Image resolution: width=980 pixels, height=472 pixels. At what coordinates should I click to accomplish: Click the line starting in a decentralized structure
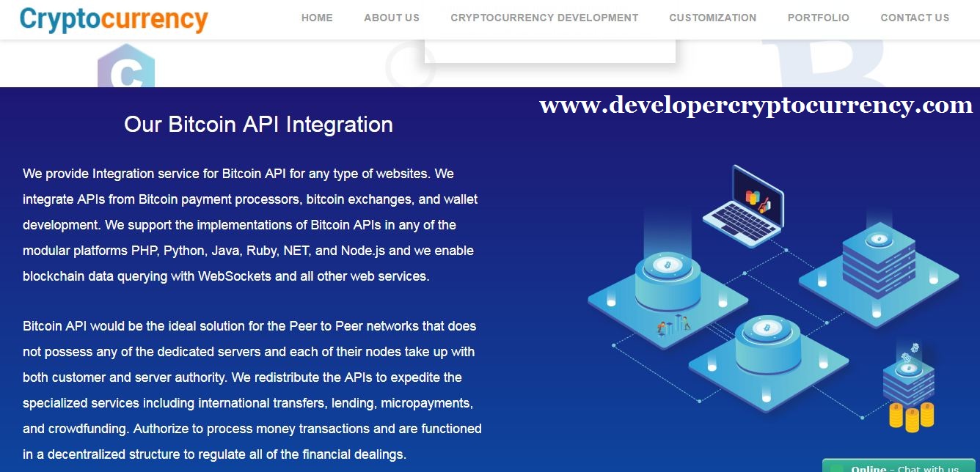click(214, 454)
